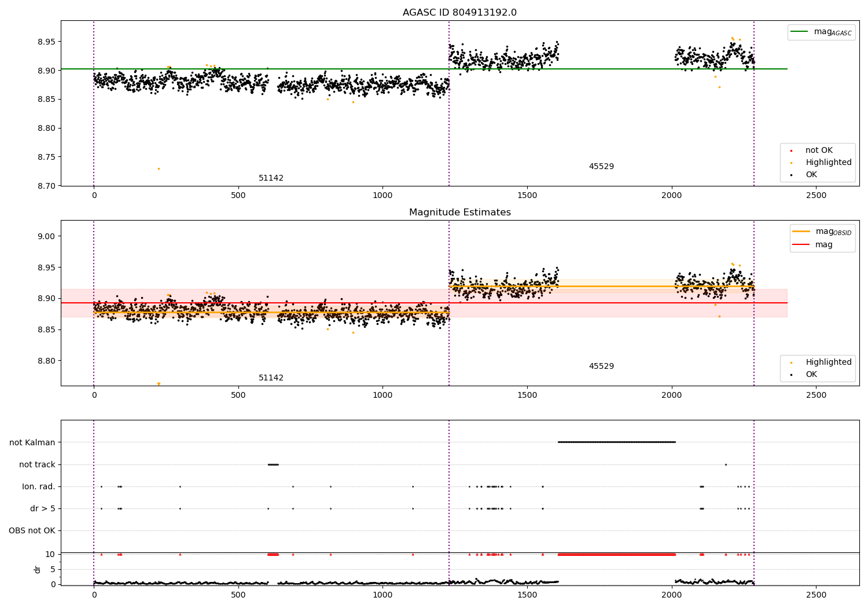Viewport: 868px width, 608px height.
Task: Click the "45529" label in the Magnitude Estimates plot
Action: pyautogui.click(x=601, y=367)
